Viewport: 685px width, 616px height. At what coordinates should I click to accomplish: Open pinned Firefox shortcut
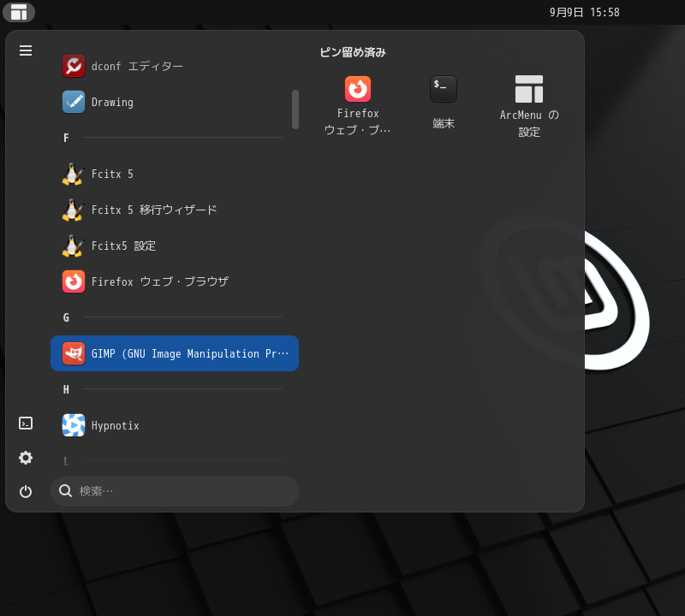pos(358,105)
